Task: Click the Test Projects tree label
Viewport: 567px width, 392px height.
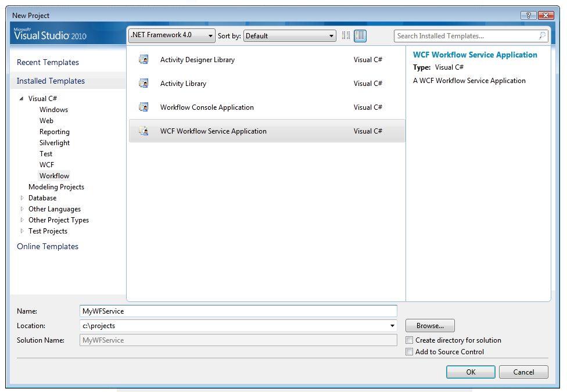Action: click(48, 231)
